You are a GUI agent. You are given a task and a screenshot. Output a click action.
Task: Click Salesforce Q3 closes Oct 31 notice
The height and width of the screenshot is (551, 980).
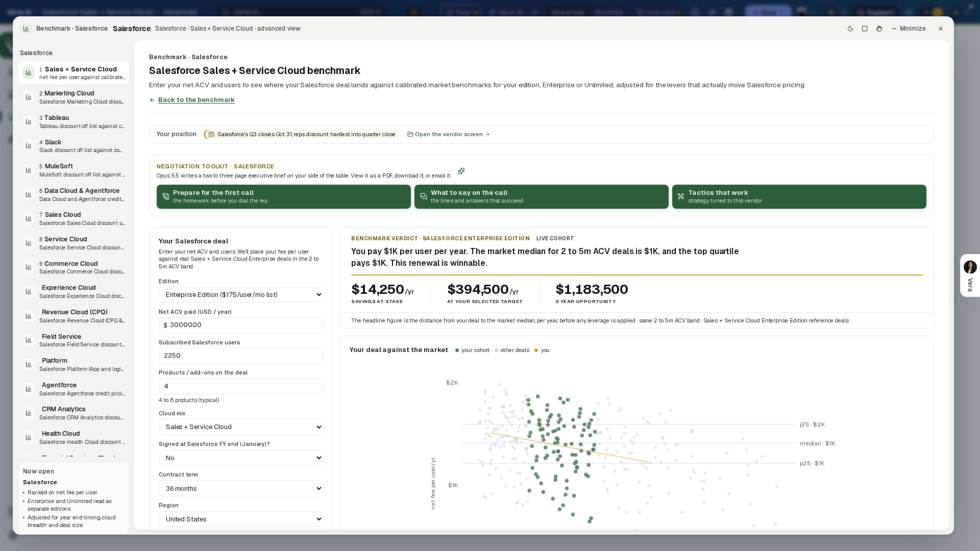[301, 135]
